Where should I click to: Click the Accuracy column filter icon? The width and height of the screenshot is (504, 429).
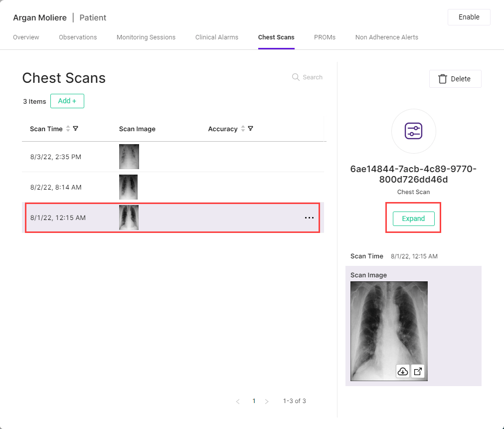(250, 129)
